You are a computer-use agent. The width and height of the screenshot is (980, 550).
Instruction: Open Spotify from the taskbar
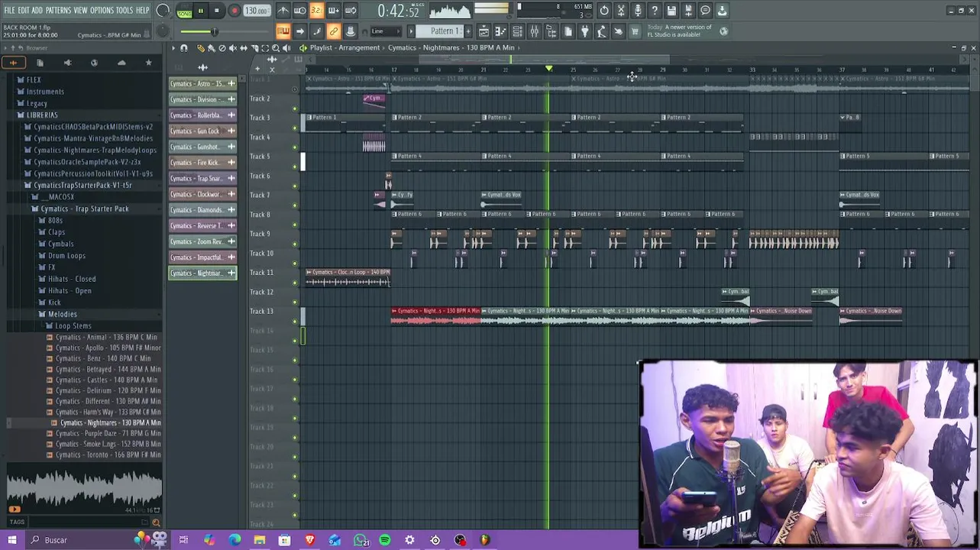point(385,540)
